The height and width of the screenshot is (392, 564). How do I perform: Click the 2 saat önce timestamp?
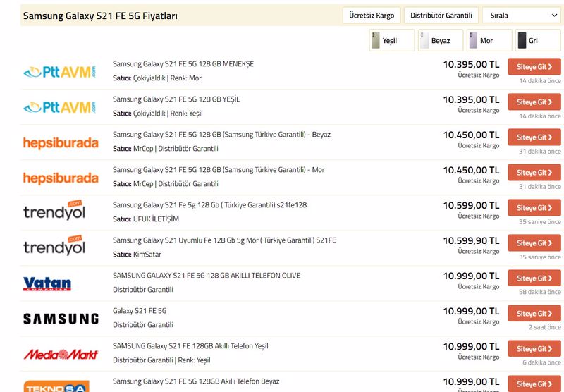(x=544, y=327)
